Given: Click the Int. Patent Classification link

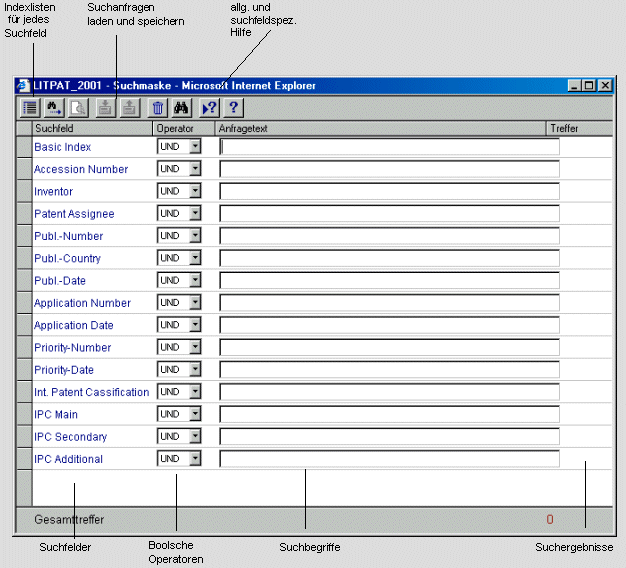Looking at the screenshot, I should 91,392.
